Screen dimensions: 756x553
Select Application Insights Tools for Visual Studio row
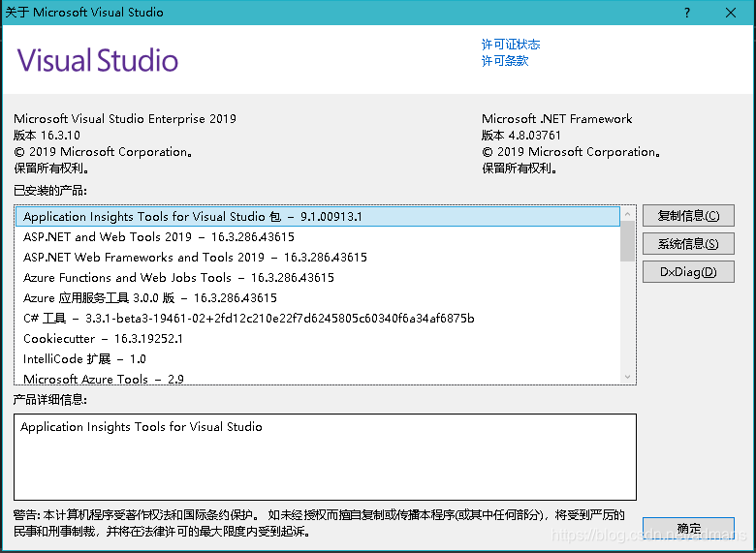(318, 216)
